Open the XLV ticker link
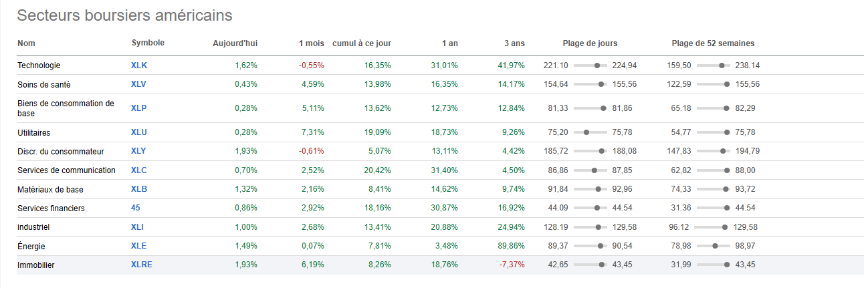The image size is (868, 288). [138, 84]
